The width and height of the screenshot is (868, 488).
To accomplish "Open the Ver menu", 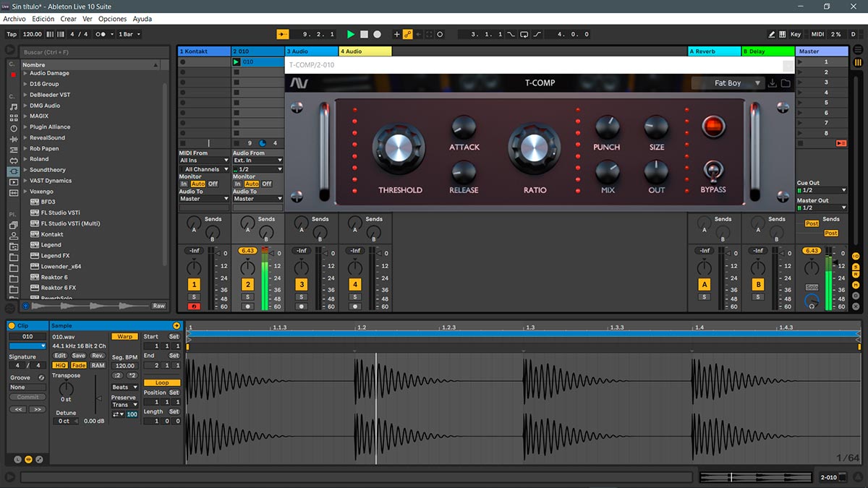I will click(x=87, y=19).
